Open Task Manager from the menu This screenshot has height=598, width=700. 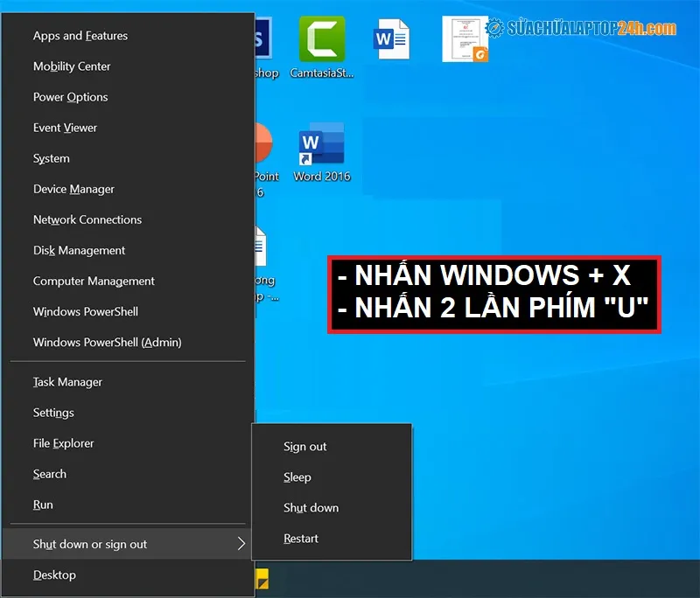[x=67, y=382]
